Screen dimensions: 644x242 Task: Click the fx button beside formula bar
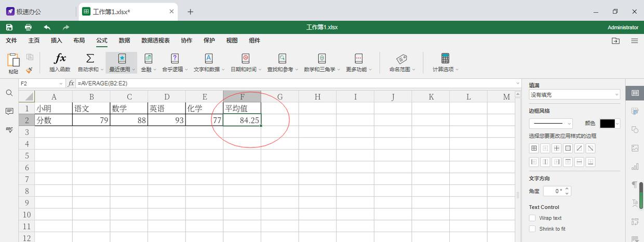[71, 83]
